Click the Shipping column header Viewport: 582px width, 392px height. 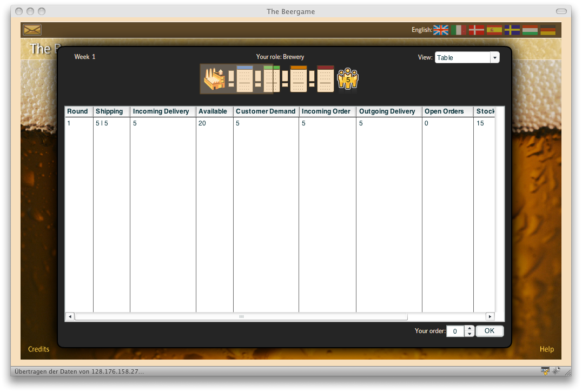coord(111,111)
